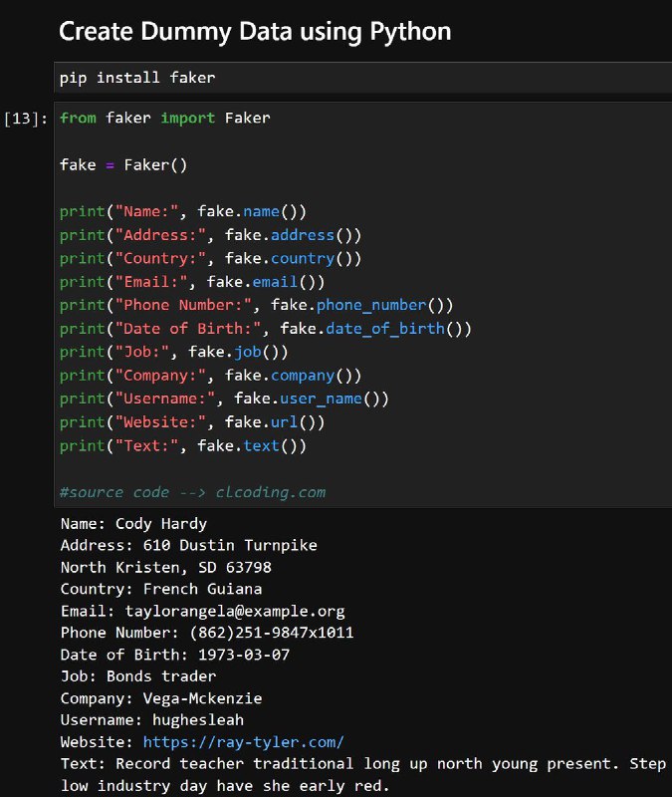This screenshot has height=797, width=672.
Task: Place cursor on 'fake = Faker()' line
Action: click(123, 164)
